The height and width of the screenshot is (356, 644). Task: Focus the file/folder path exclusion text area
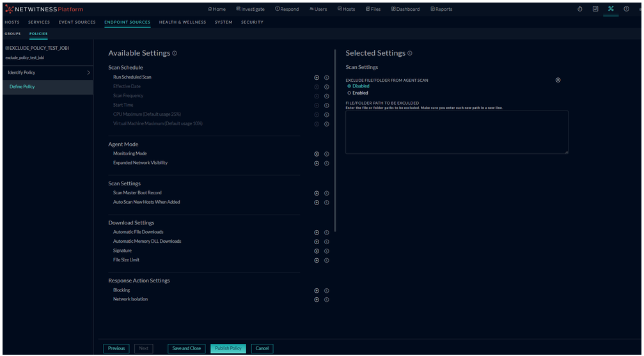pyautogui.click(x=457, y=132)
